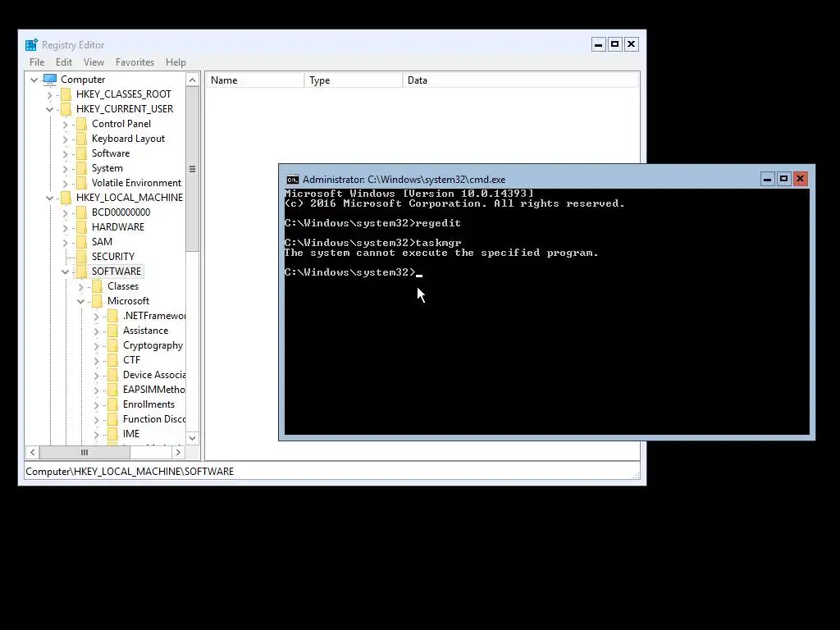Click the tree horizontal scroll left arrow
840x630 pixels.
[33, 453]
